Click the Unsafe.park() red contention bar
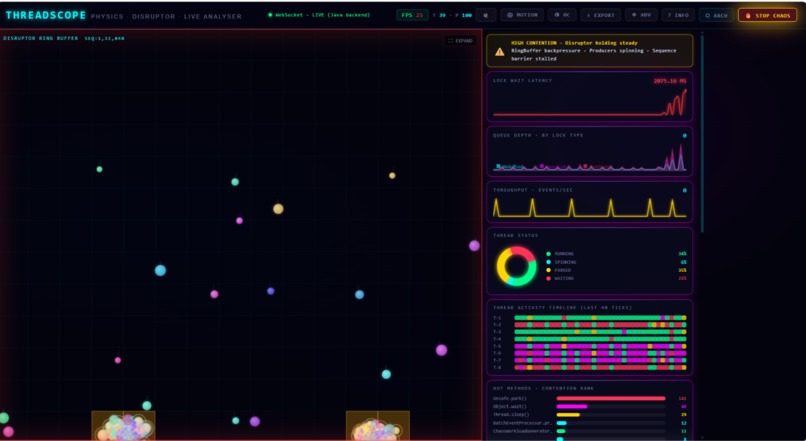This screenshot has width=806, height=441. (611, 398)
